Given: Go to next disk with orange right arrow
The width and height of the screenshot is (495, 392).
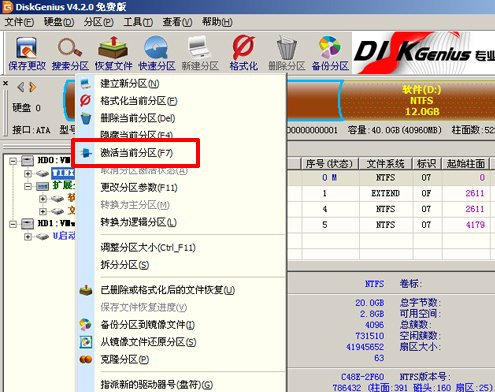Looking at the screenshot, I should [x=33, y=87].
